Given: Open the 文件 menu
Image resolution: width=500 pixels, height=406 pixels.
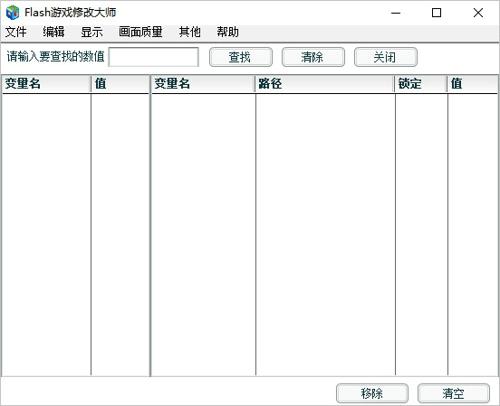Looking at the screenshot, I should click(16, 32).
